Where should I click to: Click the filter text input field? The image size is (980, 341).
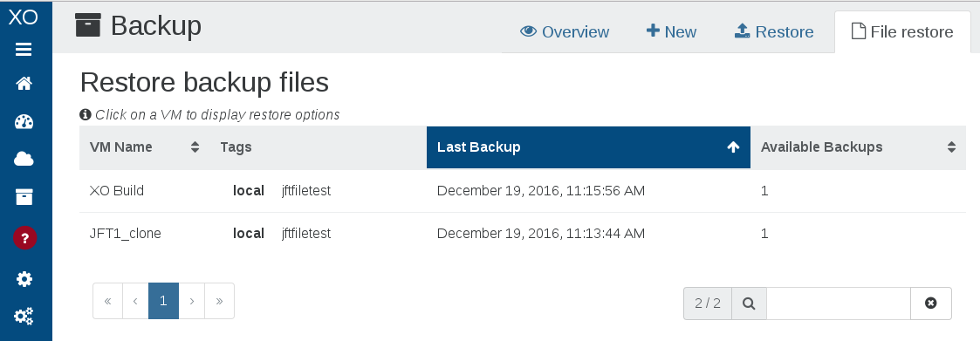pos(838,303)
